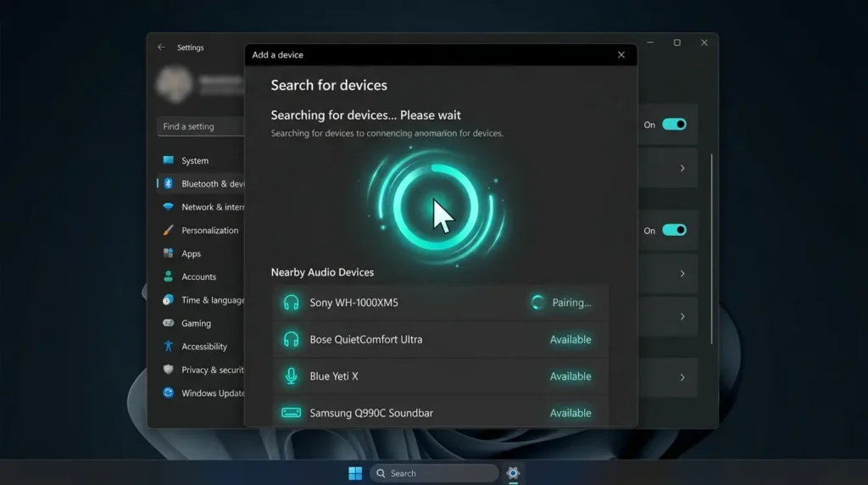Turn off the lower On toggle
This screenshot has width=868, height=485.
(x=674, y=231)
